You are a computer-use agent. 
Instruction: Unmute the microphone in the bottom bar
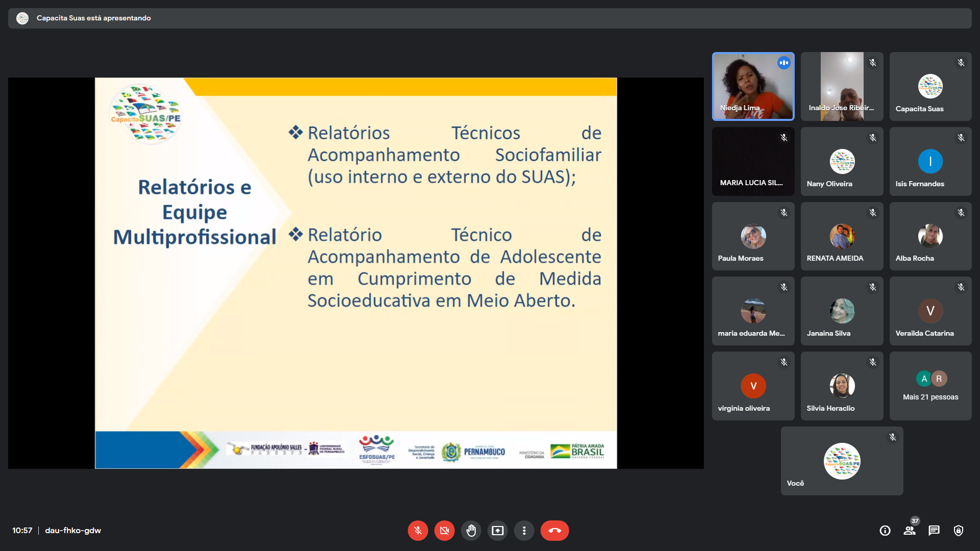pyautogui.click(x=418, y=531)
